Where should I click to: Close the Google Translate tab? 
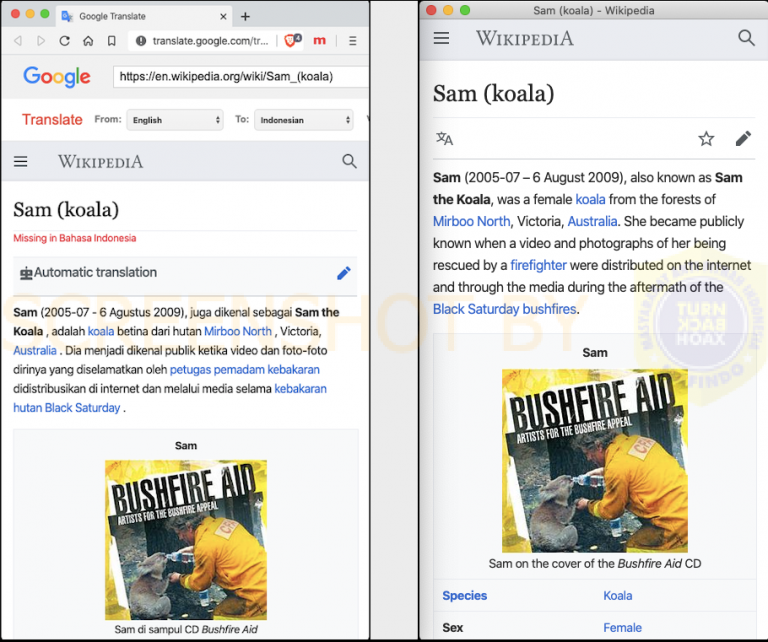pyautogui.click(x=223, y=16)
